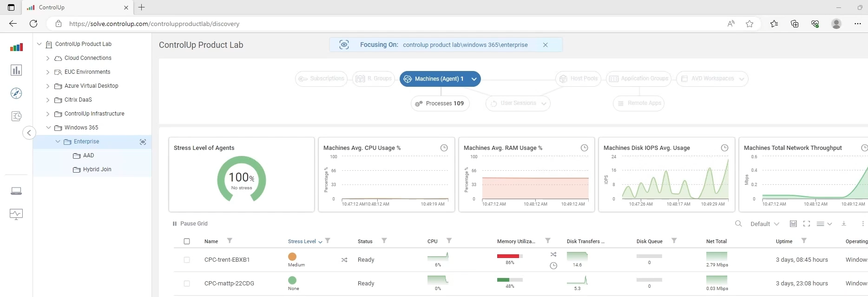This screenshot has height=297, width=868.
Task: Download the grid data
Action: [844, 224]
